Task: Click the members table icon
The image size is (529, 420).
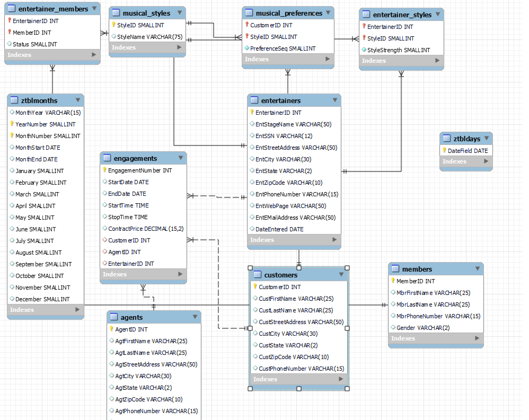Action: click(x=395, y=269)
